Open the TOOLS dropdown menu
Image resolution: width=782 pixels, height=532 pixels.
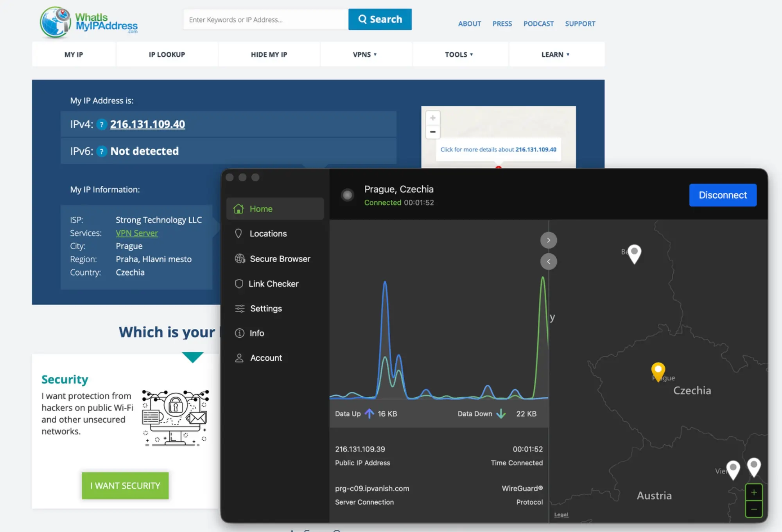pos(459,54)
